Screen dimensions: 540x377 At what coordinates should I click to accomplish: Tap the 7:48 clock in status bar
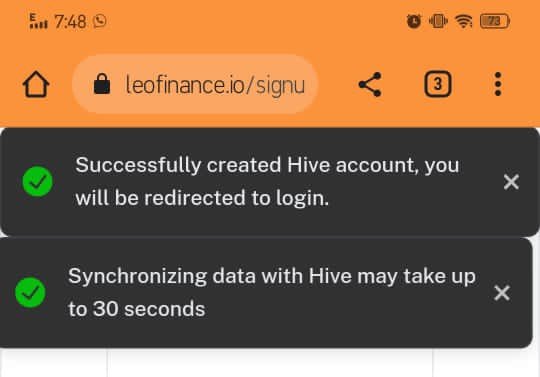click(x=70, y=22)
